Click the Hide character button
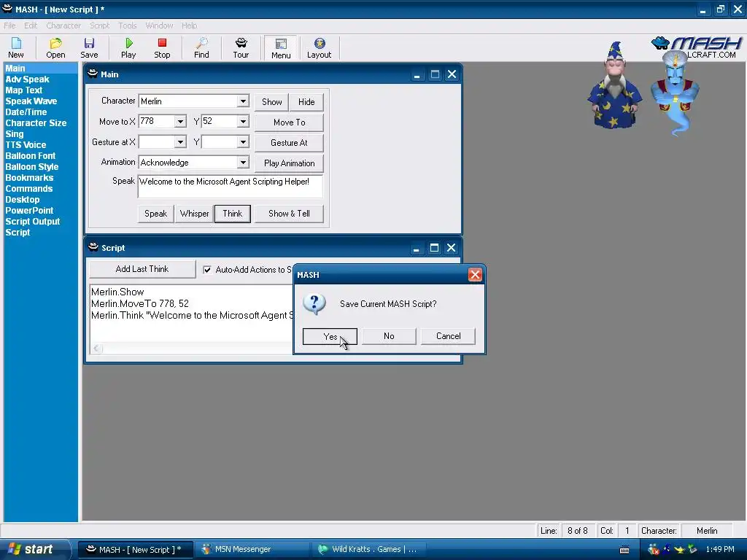This screenshot has height=560, width=747. coord(306,102)
